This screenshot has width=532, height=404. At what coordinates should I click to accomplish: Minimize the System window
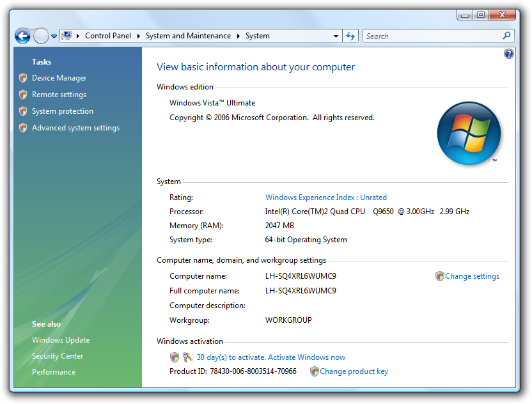pyautogui.click(x=465, y=15)
